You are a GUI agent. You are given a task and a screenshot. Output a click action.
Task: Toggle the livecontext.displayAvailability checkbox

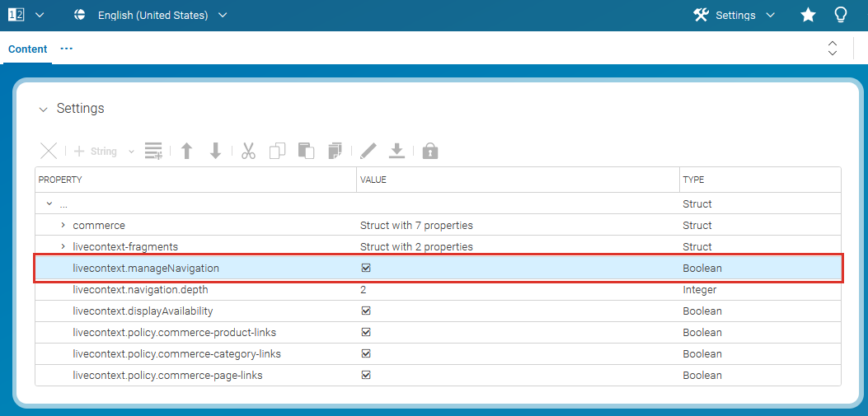(x=365, y=311)
